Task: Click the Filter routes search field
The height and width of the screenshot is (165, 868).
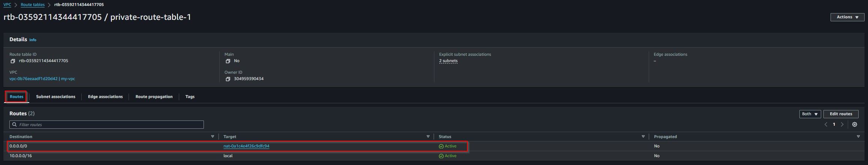Action: (x=106, y=125)
